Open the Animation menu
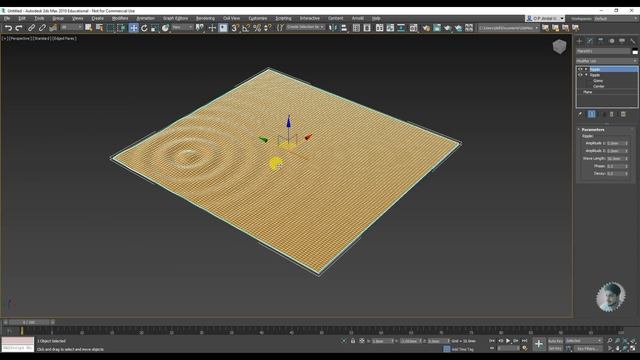 [145, 18]
